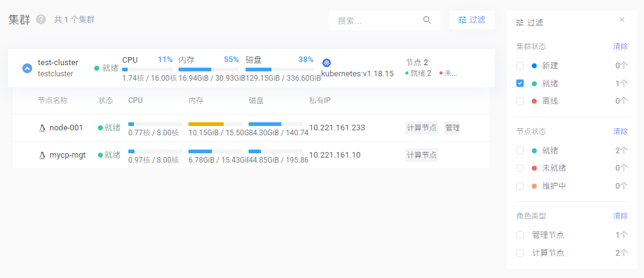Click the node-001 memory usage bar
This screenshot has height=278, width=644.
point(214,124)
